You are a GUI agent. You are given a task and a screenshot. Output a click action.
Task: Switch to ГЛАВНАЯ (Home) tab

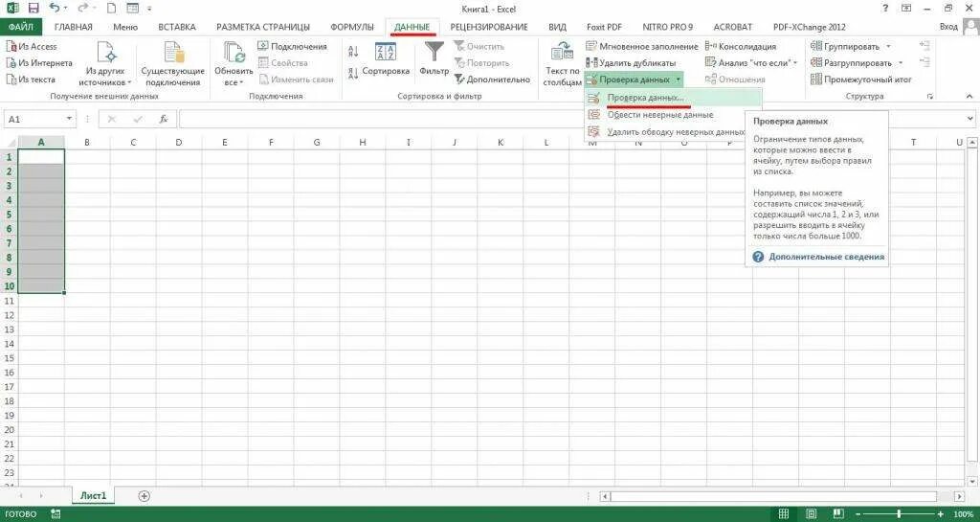click(73, 27)
